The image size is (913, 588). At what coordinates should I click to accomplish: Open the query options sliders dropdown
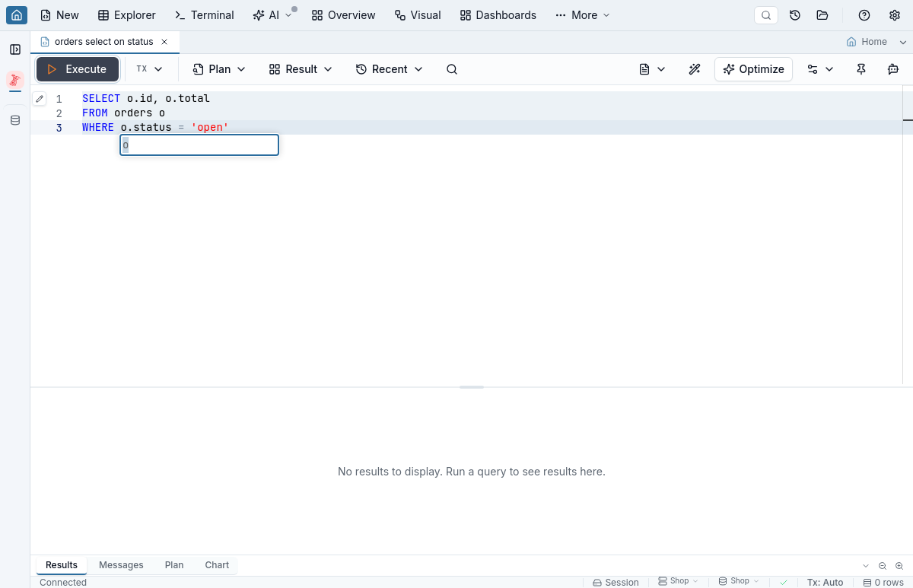point(820,69)
